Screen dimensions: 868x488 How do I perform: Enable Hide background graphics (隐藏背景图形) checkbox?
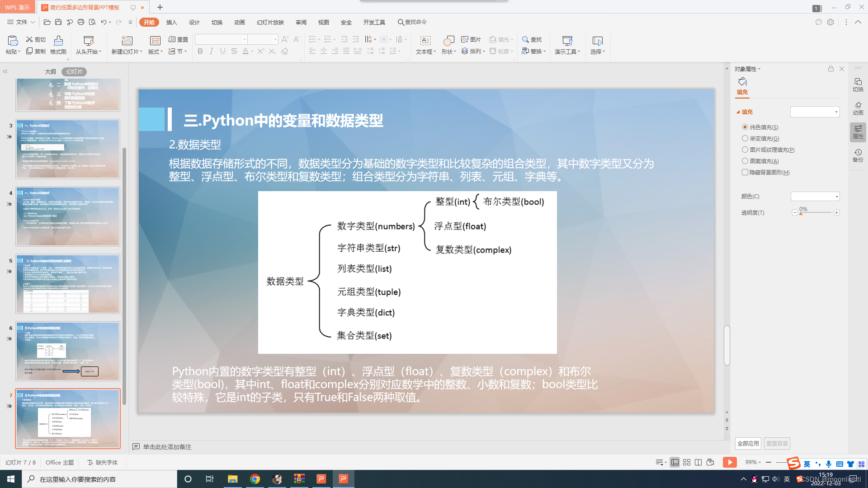pos(745,172)
